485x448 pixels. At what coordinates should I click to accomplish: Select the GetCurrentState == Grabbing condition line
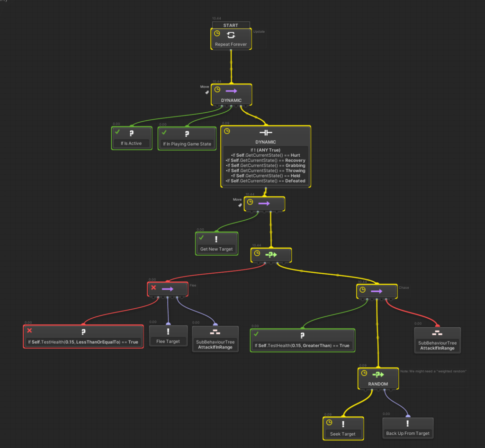pyautogui.click(x=265, y=165)
